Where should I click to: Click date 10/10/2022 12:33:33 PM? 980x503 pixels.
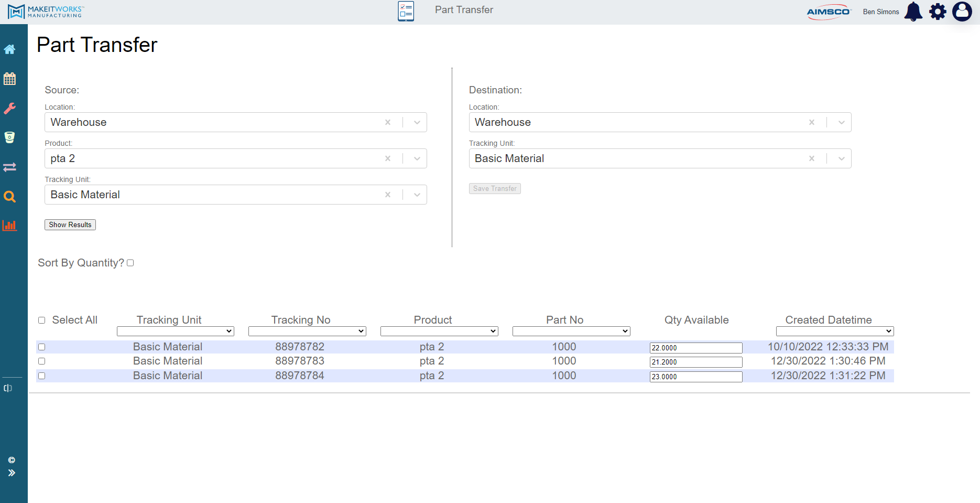pos(828,347)
